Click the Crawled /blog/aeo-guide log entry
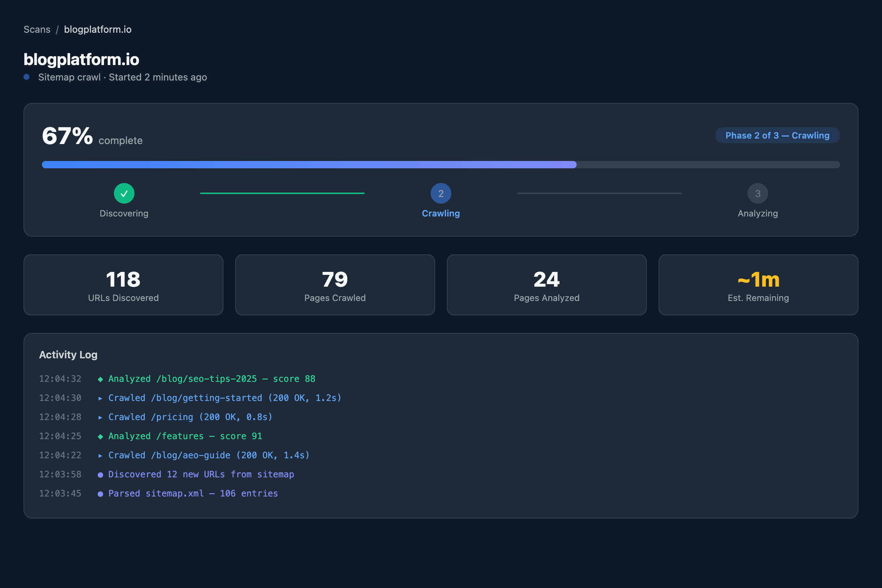Viewport: 882px width, 588px height. pyautogui.click(x=209, y=455)
